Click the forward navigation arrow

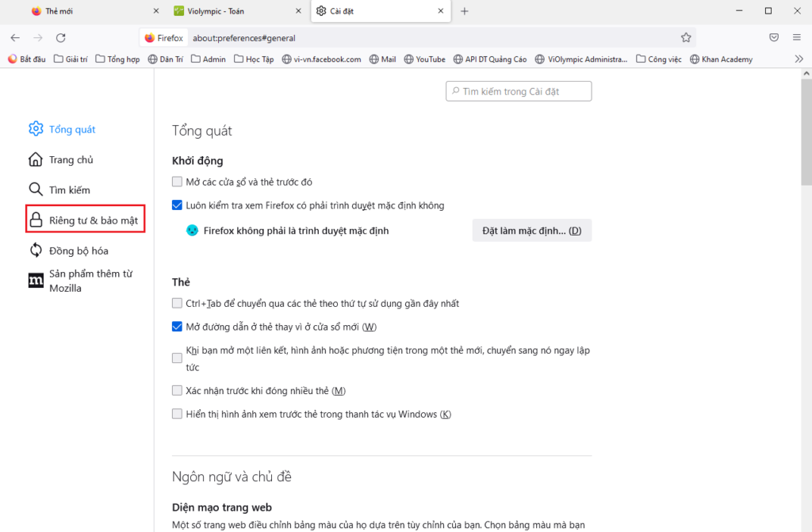pyautogui.click(x=38, y=38)
